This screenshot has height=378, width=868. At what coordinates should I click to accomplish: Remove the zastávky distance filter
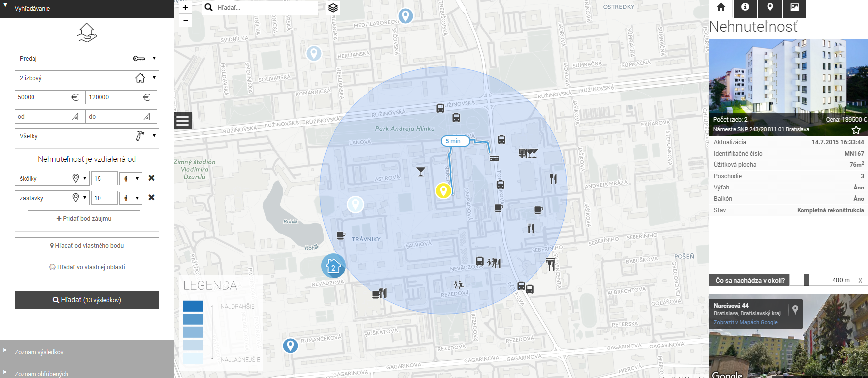(x=151, y=197)
